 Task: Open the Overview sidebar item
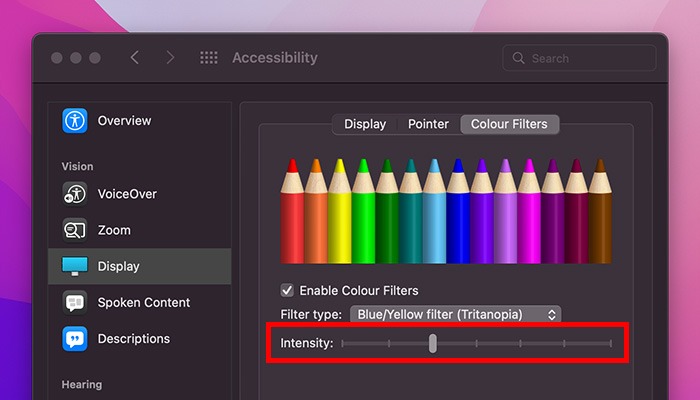(140, 121)
